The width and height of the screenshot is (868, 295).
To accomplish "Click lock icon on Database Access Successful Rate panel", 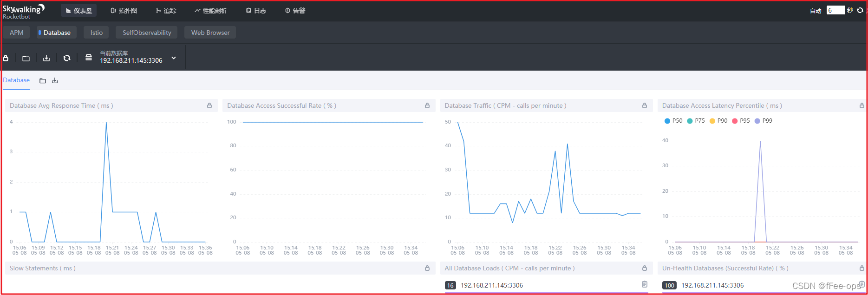I will (427, 106).
